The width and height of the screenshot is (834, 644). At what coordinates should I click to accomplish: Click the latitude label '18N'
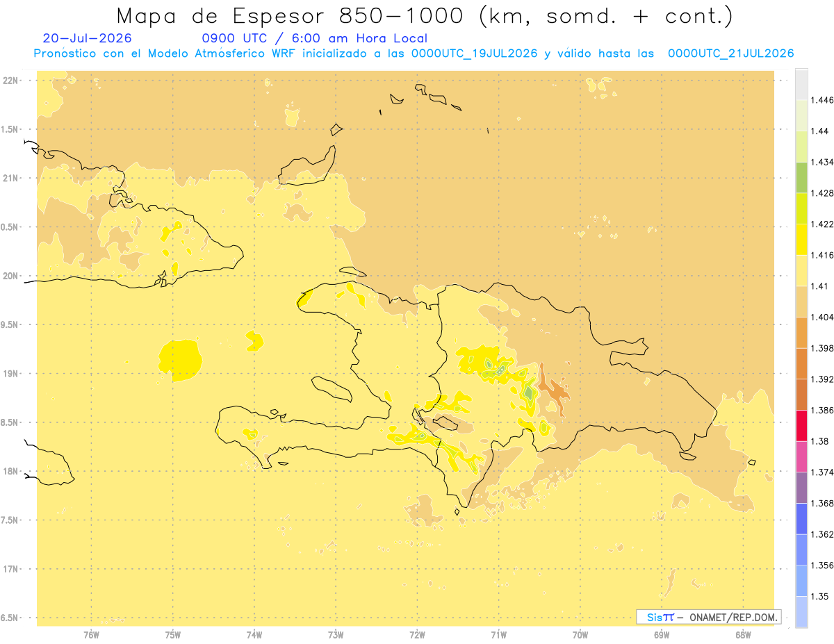11,471
